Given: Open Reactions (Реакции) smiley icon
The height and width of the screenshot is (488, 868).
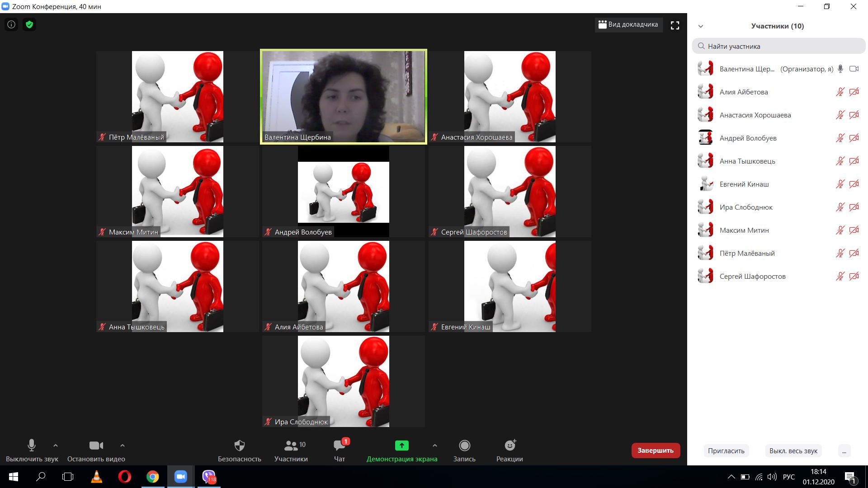Looking at the screenshot, I should pyautogui.click(x=509, y=446).
